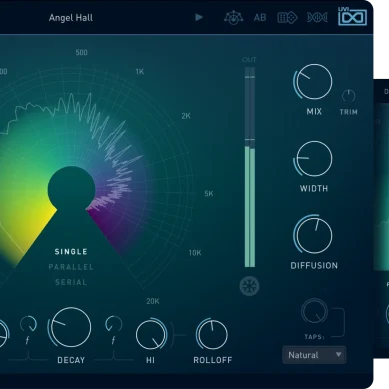This screenshot has width=389, height=389.
Task: Toggle the AB comparison
Action: click(260, 17)
